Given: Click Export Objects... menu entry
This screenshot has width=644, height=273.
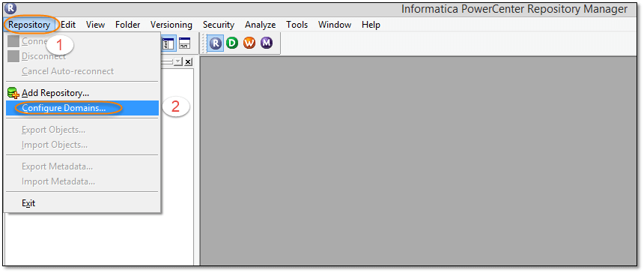Looking at the screenshot, I should (x=82, y=130).
